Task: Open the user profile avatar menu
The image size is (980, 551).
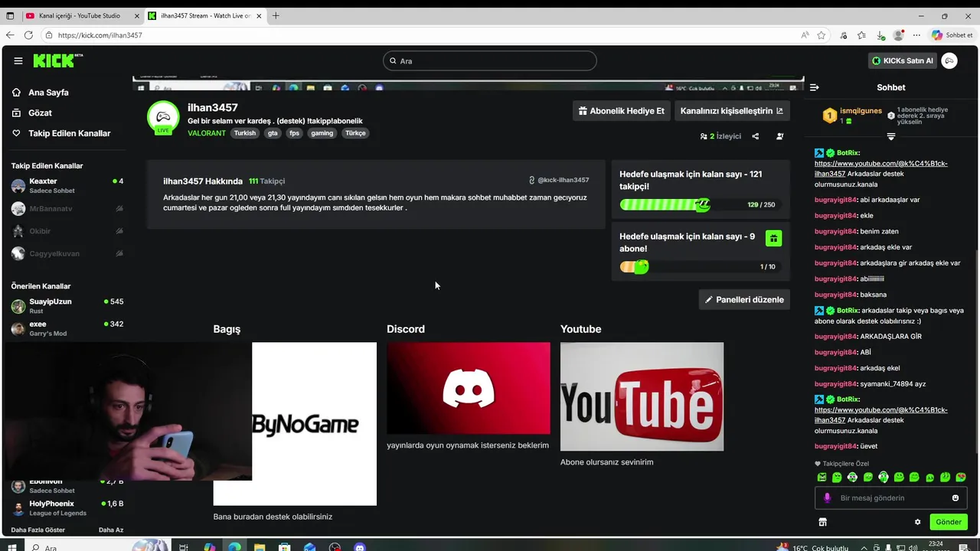Action: (x=949, y=60)
